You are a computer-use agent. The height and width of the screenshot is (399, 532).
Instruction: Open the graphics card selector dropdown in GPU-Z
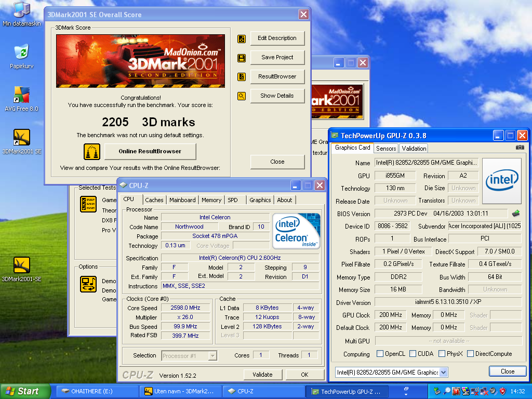[444, 372]
